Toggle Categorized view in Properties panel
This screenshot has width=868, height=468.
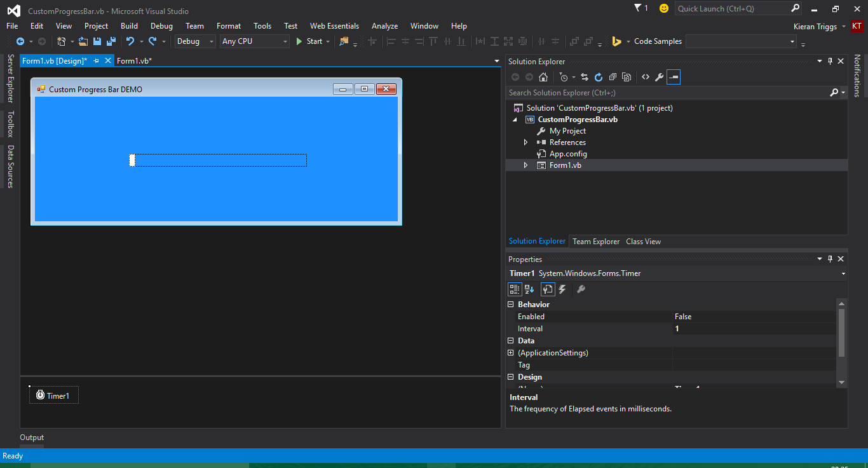[x=515, y=289]
